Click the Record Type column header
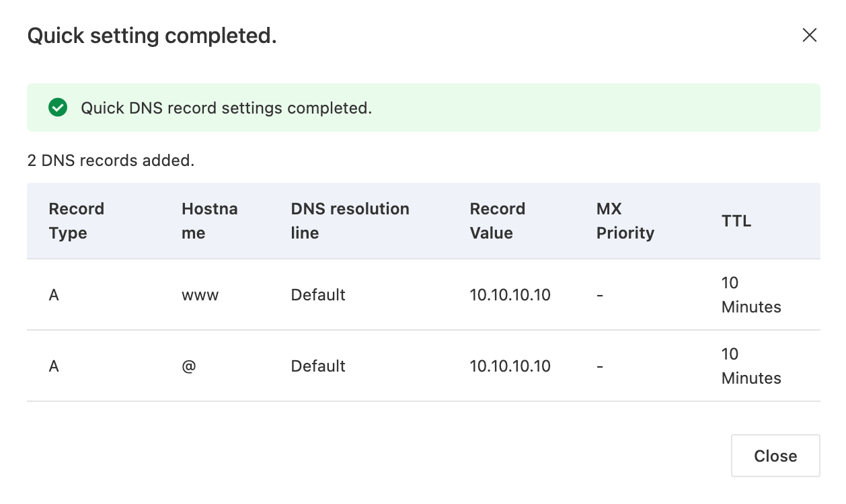 76,221
